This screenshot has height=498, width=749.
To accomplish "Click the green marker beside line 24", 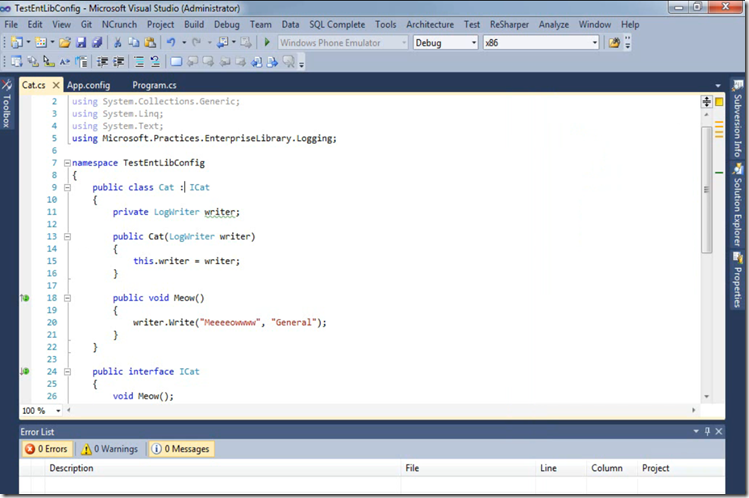I will click(x=25, y=371).
